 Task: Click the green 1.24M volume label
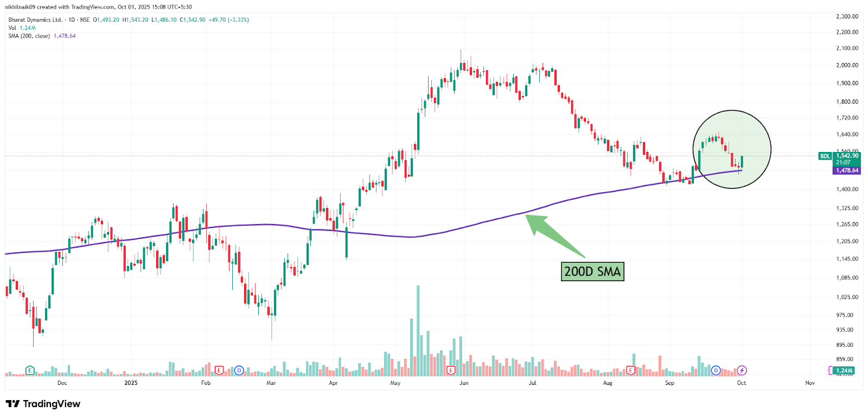point(844,370)
